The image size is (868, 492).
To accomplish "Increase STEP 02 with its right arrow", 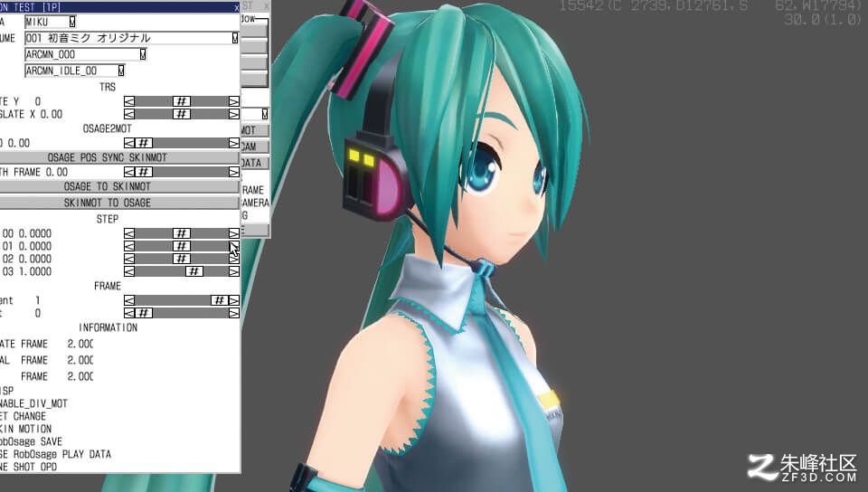I will [x=234, y=259].
